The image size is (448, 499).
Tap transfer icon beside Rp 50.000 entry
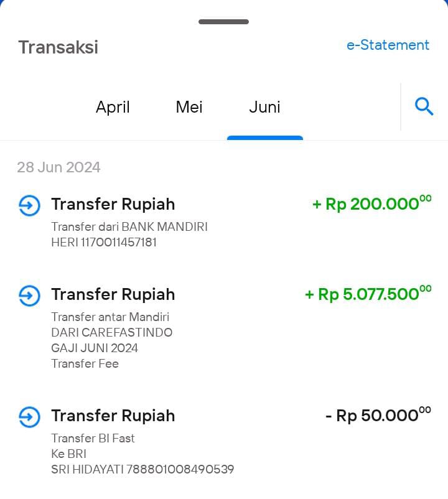tap(29, 417)
